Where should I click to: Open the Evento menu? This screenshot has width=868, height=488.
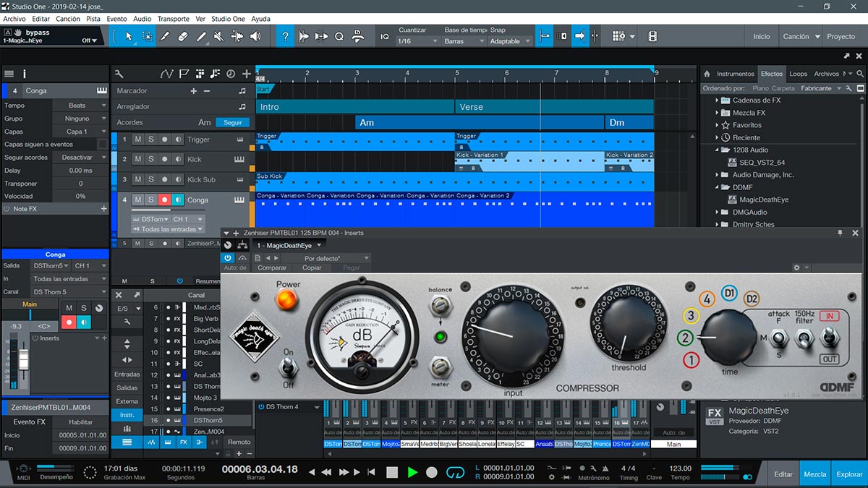pyautogui.click(x=116, y=19)
